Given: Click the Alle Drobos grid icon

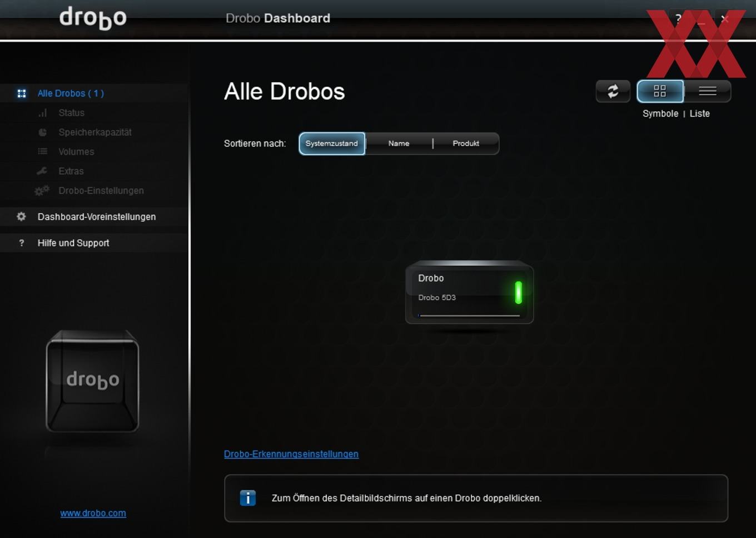Looking at the screenshot, I should [22, 93].
